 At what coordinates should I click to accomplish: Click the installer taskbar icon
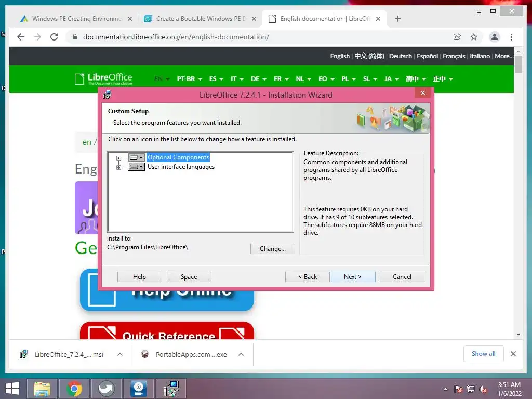tap(171, 389)
